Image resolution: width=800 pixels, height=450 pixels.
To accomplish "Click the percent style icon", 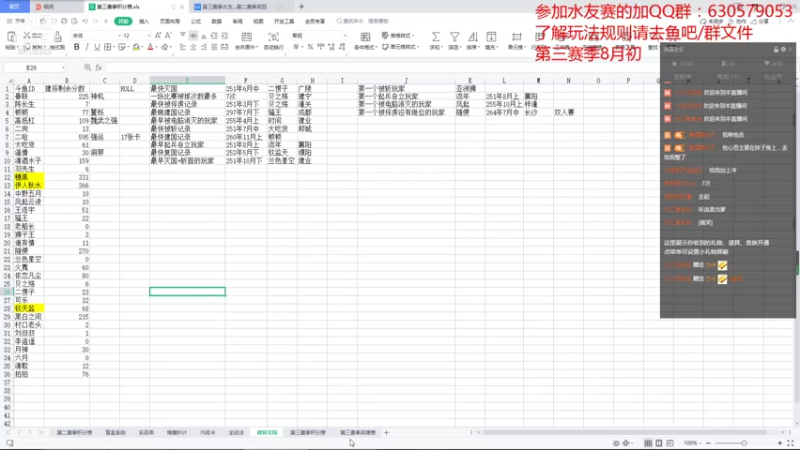I will [310, 47].
